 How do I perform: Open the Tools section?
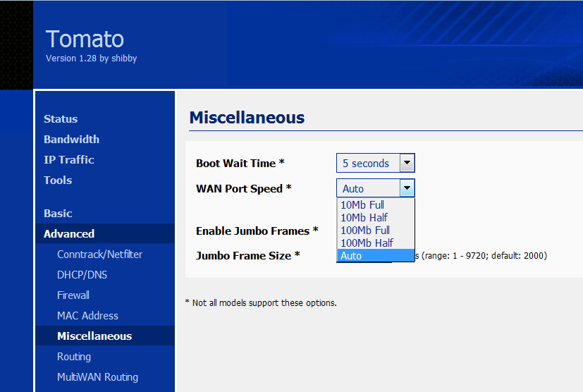(x=58, y=180)
